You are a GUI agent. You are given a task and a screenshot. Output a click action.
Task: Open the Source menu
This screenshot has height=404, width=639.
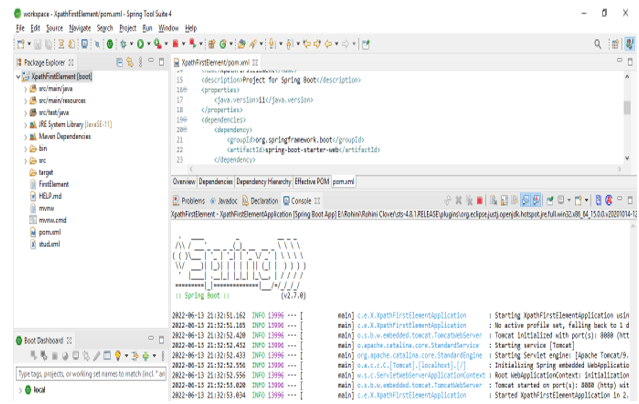(54, 28)
